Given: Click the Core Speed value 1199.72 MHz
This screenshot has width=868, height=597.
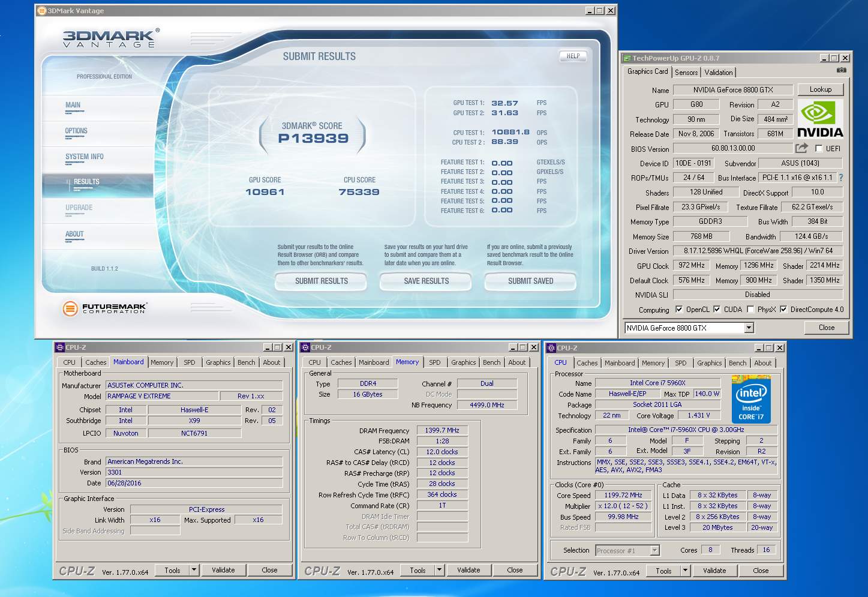Looking at the screenshot, I should click(624, 495).
